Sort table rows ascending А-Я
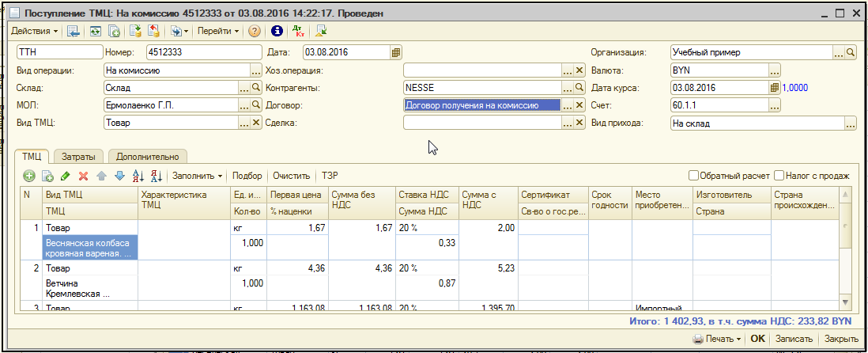The width and height of the screenshot is (868, 353). 138,176
